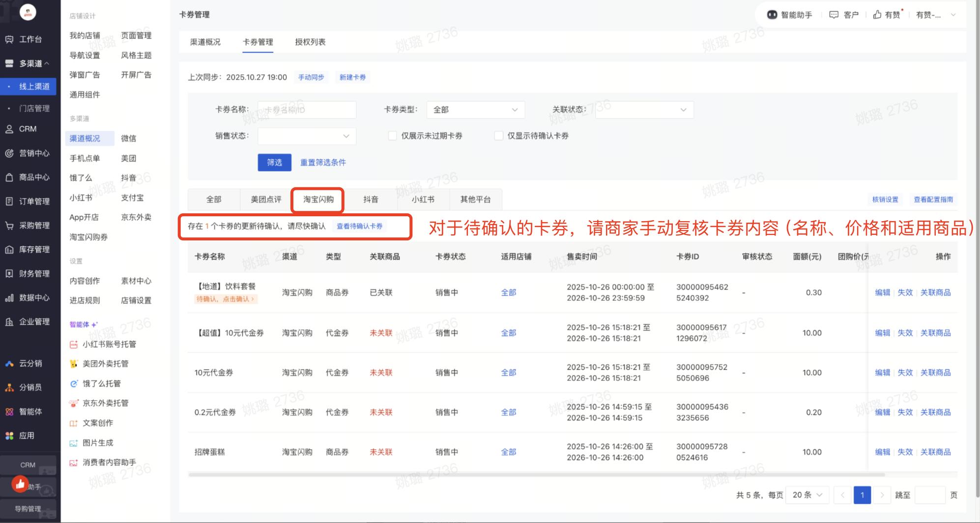980x523 pixels.
Task: Click the 工作台 workbench sidebar icon
Action: [x=9, y=39]
